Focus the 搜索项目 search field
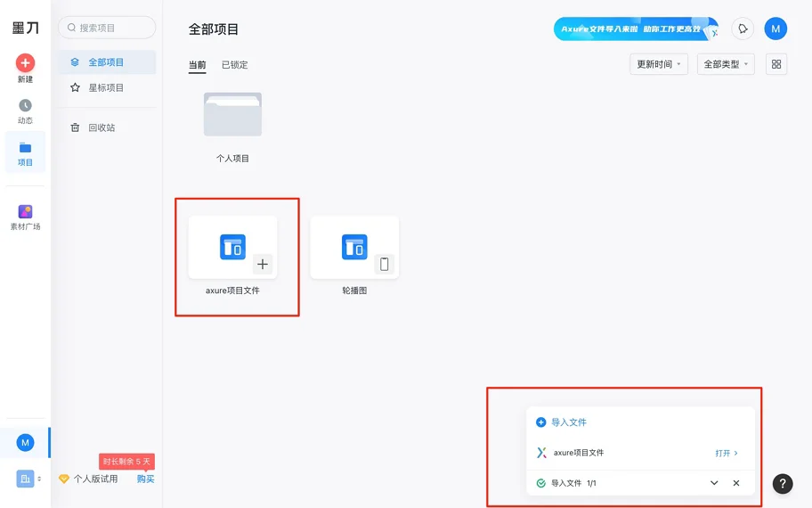The height and width of the screenshot is (508, 812). [x=107, y=28]
